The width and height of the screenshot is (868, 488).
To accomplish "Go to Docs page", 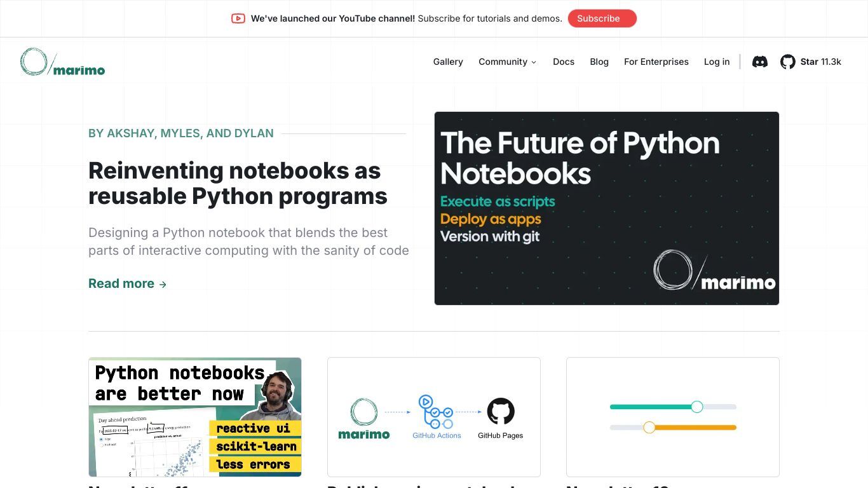I will (564, 62).
